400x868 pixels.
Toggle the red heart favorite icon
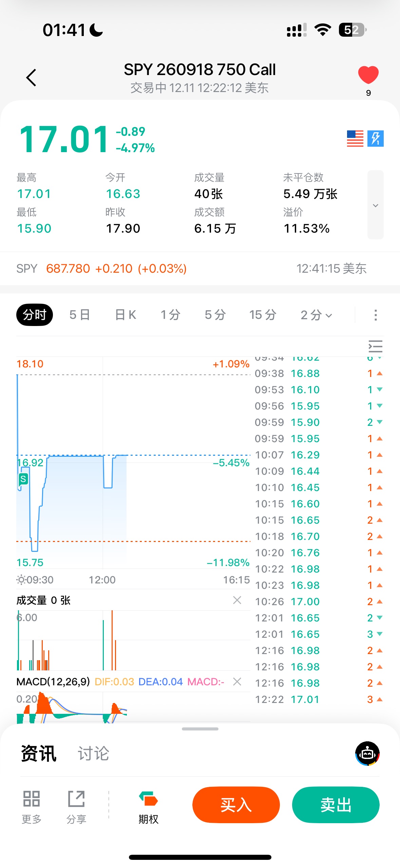(368, 75)
